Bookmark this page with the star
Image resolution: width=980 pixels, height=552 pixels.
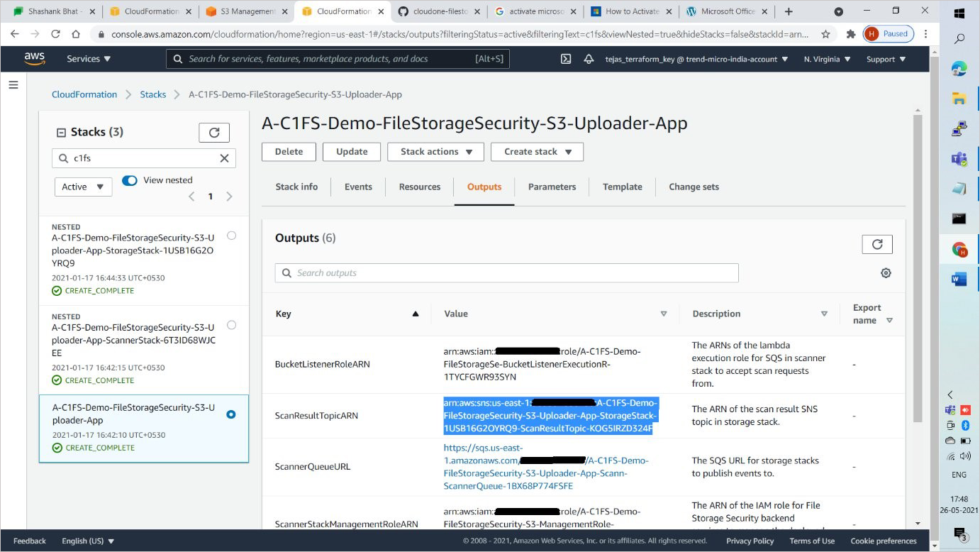pyautogui.click(x=825, y=34)
